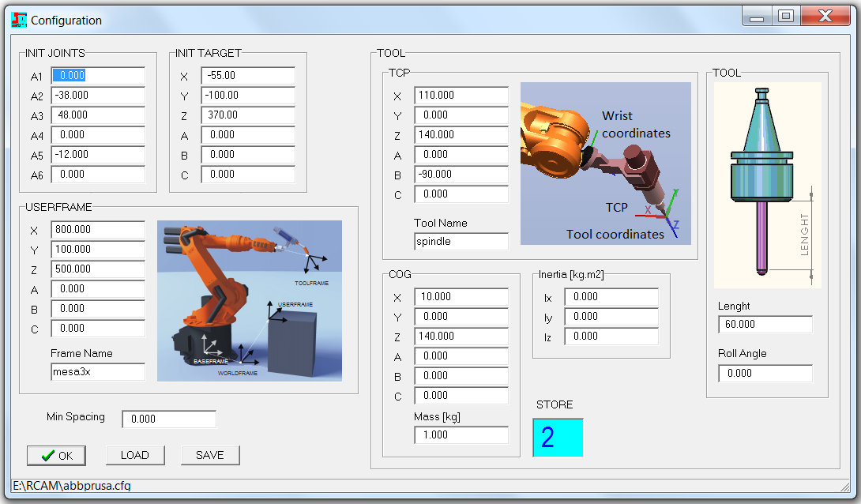Screen dimensions: 861x504
Task: Focus the TCP Y field
Action: click(x=461, y=115)
